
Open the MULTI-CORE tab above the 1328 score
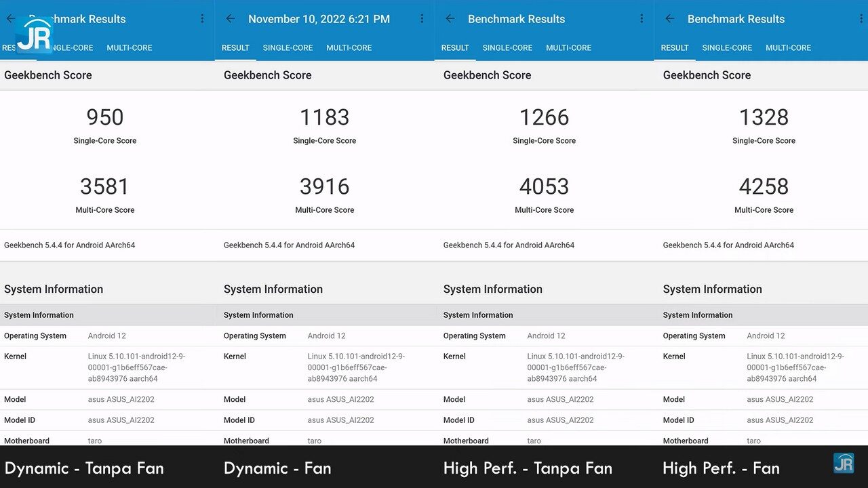pos(788,47)
